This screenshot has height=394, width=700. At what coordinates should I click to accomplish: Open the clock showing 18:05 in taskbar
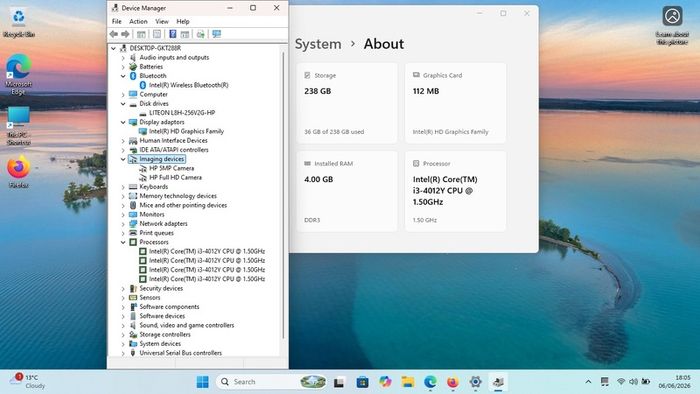click(674, 382)
